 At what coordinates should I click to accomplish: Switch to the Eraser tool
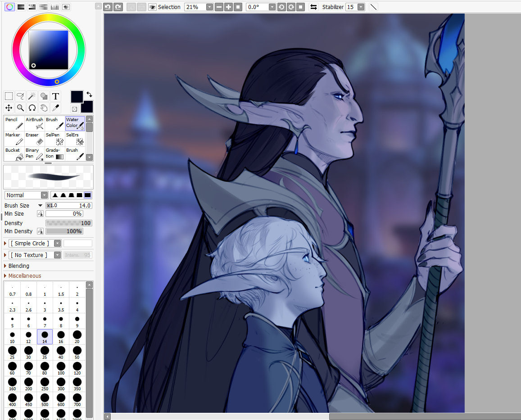click(35, 138)
